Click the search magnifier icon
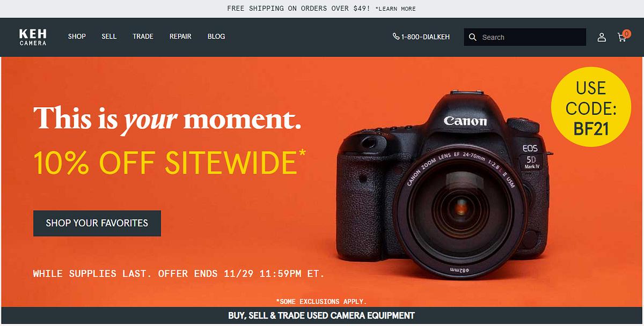The image size is (644, 326). click(473, 37)
